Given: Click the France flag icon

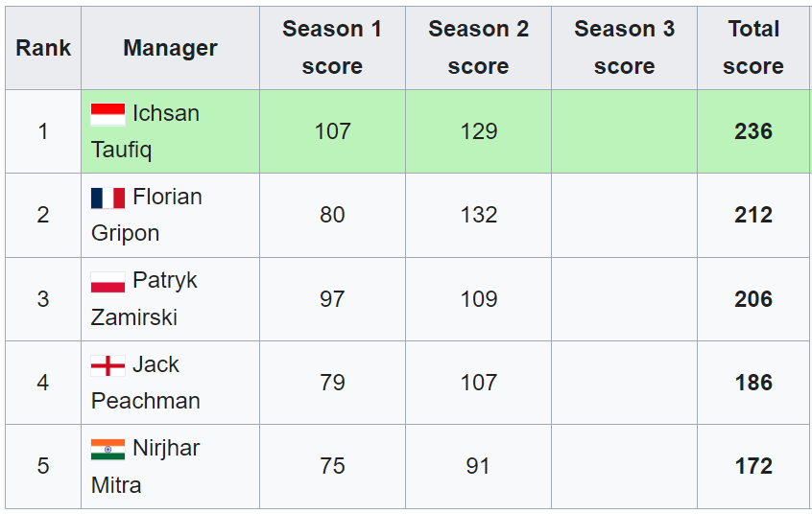Looking at the screenshot, I should click(x=107, y=198).
